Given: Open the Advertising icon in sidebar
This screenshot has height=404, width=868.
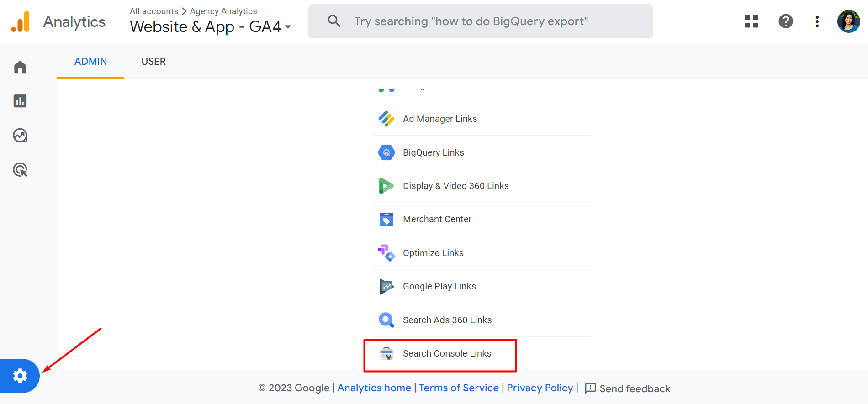Looking at the screenshot, I should pyautogui.click(x=20, y=170).
